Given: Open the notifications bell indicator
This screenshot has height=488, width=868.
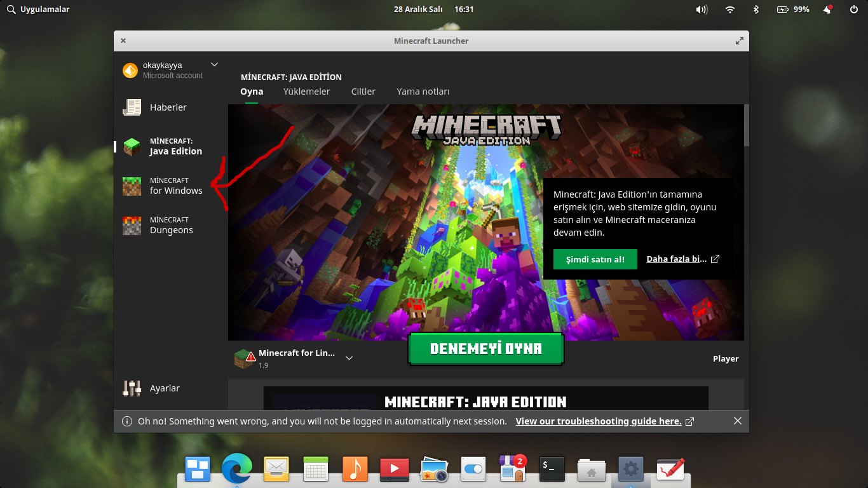Looking at the screenshot, I should point(827,10).
